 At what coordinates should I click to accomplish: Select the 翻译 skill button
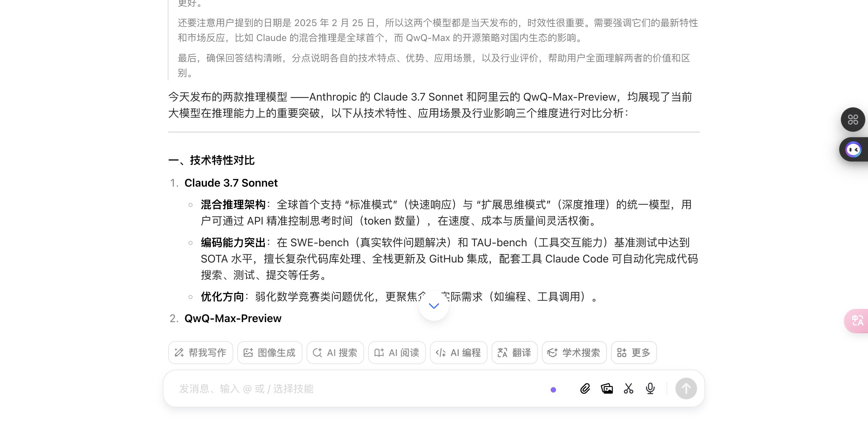coord(515,353)
